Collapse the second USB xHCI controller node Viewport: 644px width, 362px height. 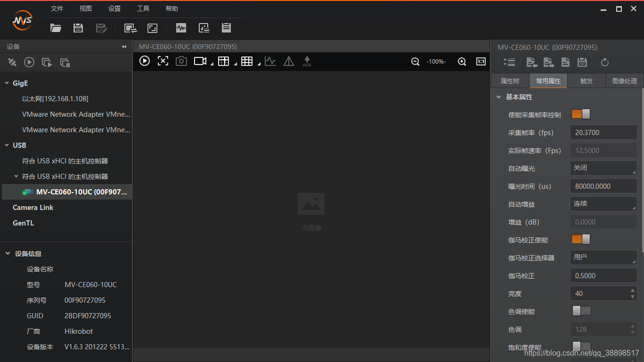(16, 177)
